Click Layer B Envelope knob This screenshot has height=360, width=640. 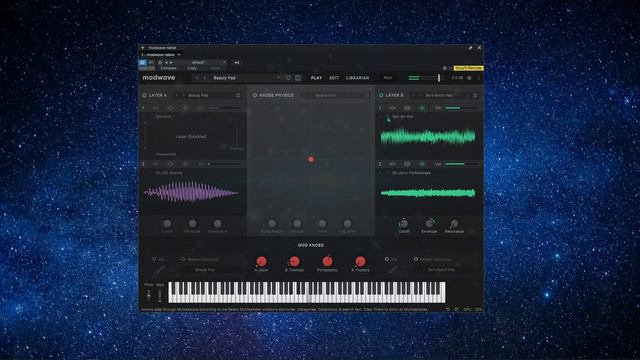point(429,223)
